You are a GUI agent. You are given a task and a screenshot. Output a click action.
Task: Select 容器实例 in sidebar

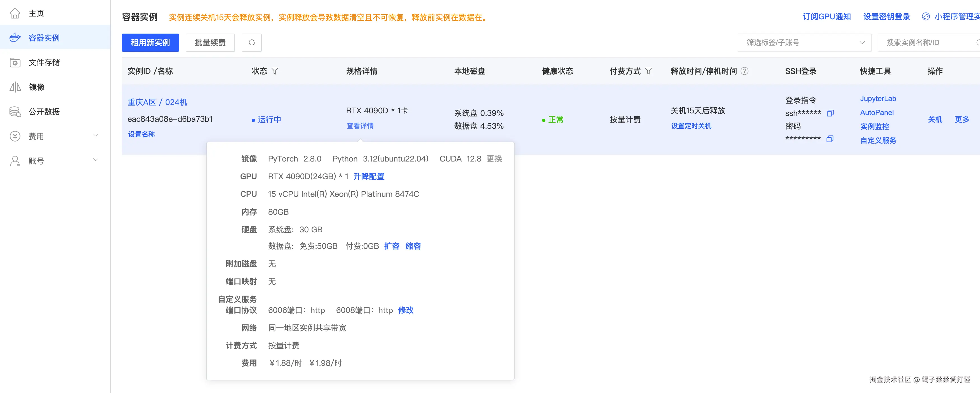(x=44, y=38)
